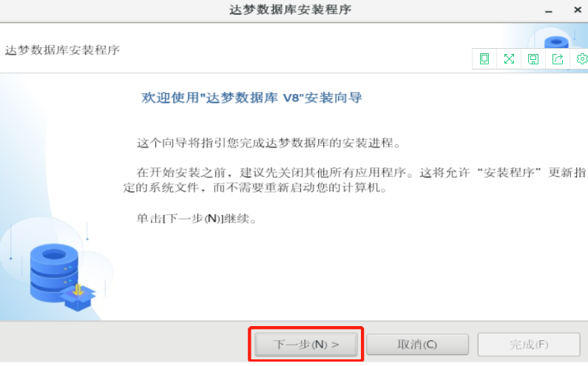Click the green tablet device icon
The width and height of the screenshot is (588, 366).
tap(484, 59)
